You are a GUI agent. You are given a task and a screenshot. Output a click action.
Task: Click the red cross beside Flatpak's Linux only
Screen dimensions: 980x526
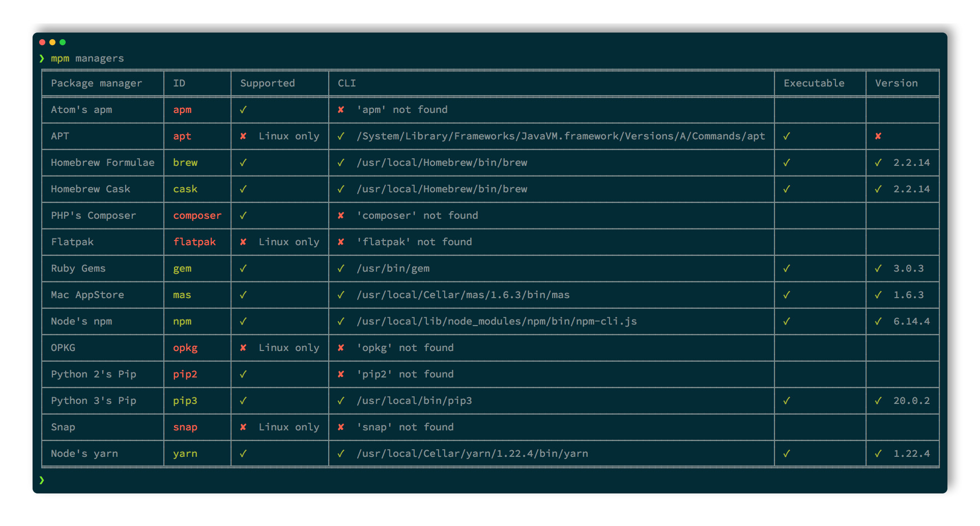point(243,242)
